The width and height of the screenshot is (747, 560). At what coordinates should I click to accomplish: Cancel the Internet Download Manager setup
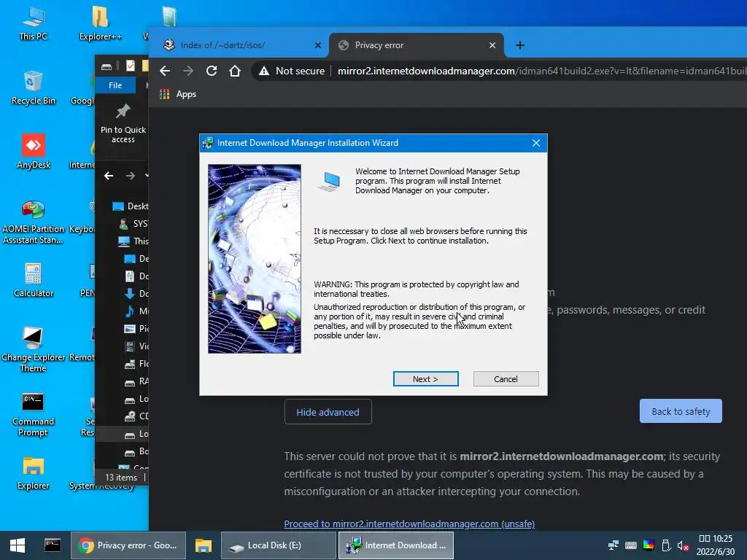coord(506,379)
